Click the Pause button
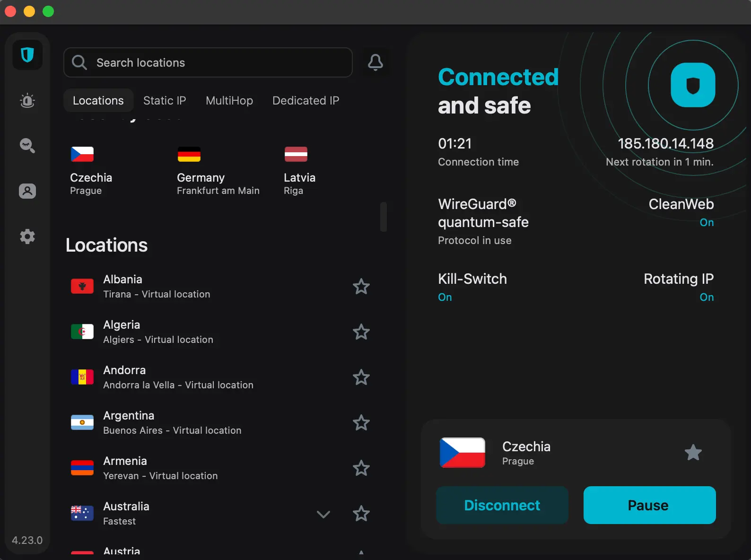The height and width of the screenshot is (560, 751). (650, 505)
